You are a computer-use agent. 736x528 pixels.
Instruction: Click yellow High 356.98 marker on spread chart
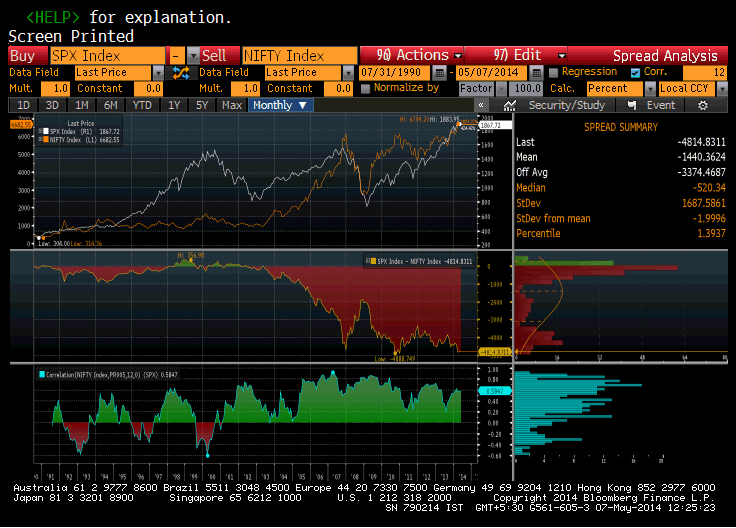pyautogui.click(x=191, y=260)
